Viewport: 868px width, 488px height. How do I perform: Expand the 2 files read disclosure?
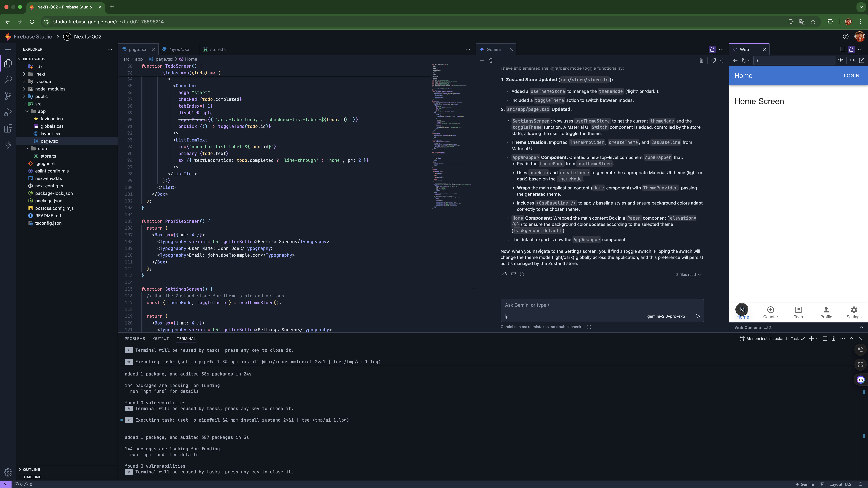click(x=688, y=274)
